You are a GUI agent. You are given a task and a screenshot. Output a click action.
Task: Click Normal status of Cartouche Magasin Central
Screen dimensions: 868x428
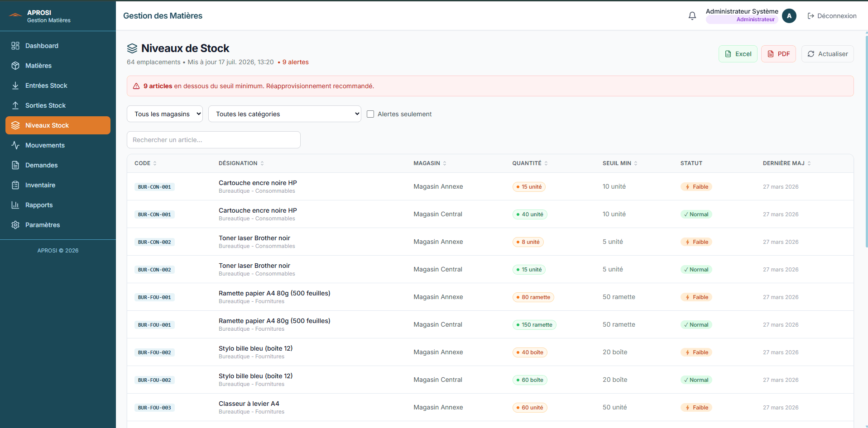point(696,214)
